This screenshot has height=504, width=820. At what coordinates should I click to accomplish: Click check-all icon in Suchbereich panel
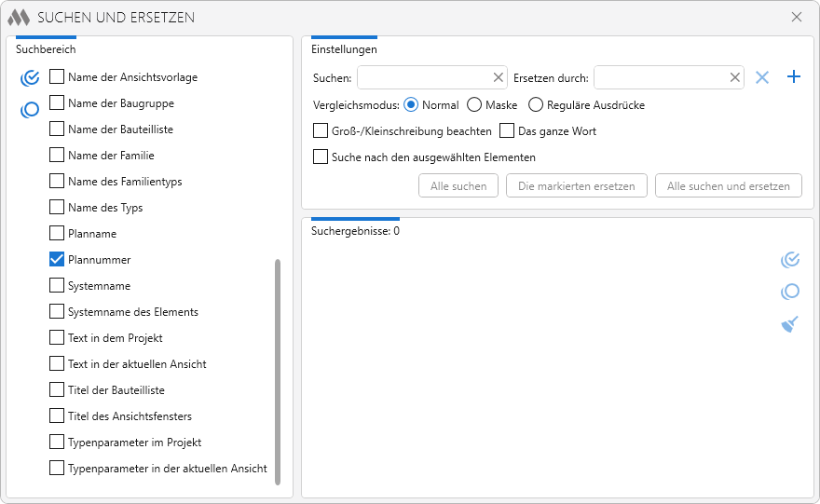[x=30, y=77]
